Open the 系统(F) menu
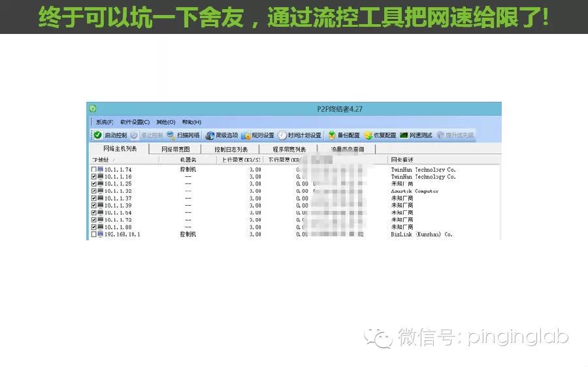The height and width of the screenshot is (367, 588). tap(105, 122)
